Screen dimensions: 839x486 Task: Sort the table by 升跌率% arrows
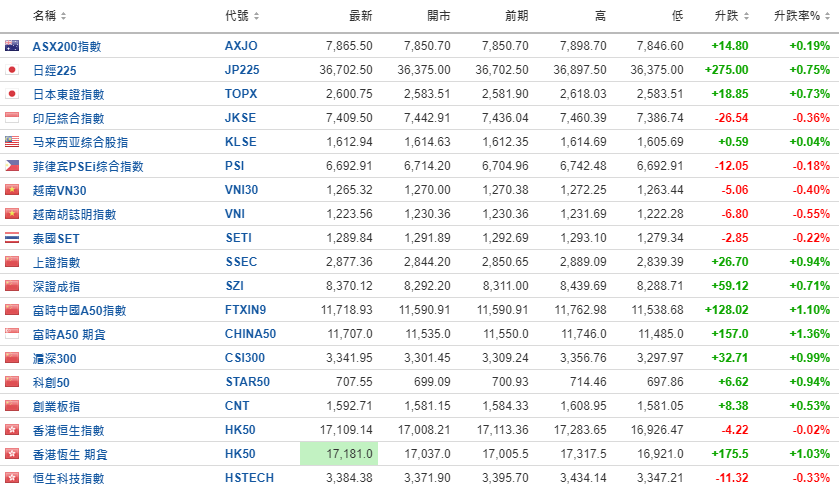(x=826, y=17)
